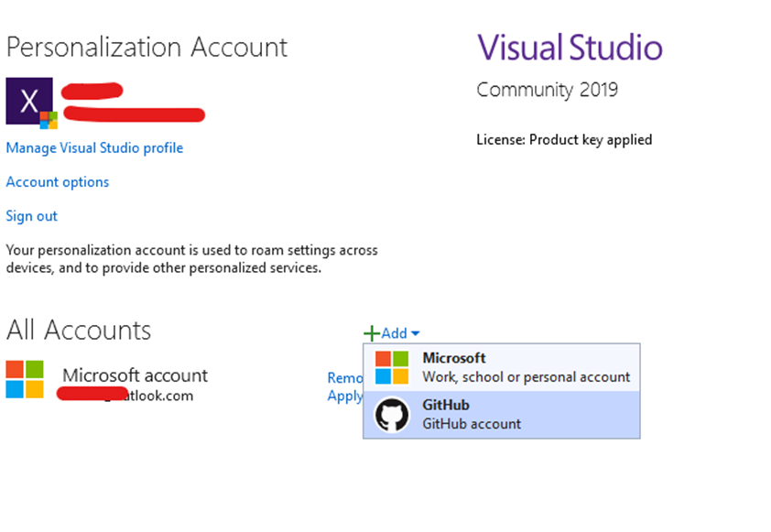
Task: Click the Personalization Account heading
Action: pyautogui.click(x=147, y=48)
